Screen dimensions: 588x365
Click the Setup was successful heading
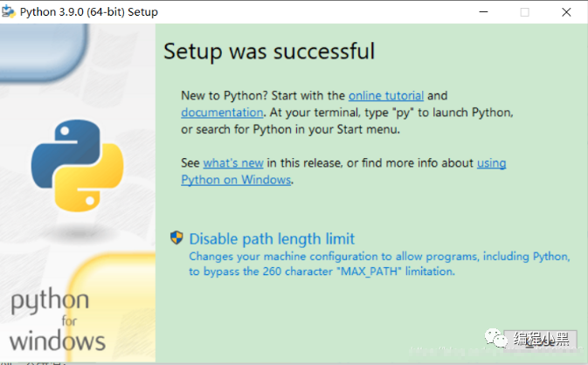tap(269, 52)
